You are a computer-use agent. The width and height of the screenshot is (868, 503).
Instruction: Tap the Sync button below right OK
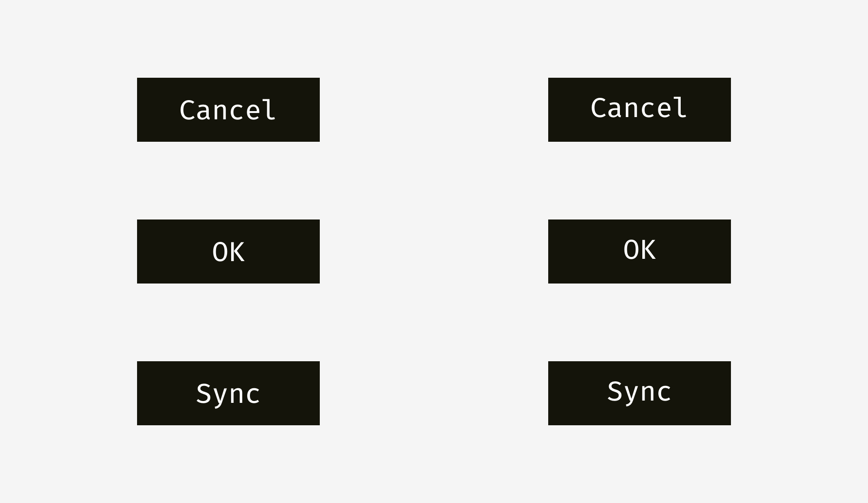[640, 393]
